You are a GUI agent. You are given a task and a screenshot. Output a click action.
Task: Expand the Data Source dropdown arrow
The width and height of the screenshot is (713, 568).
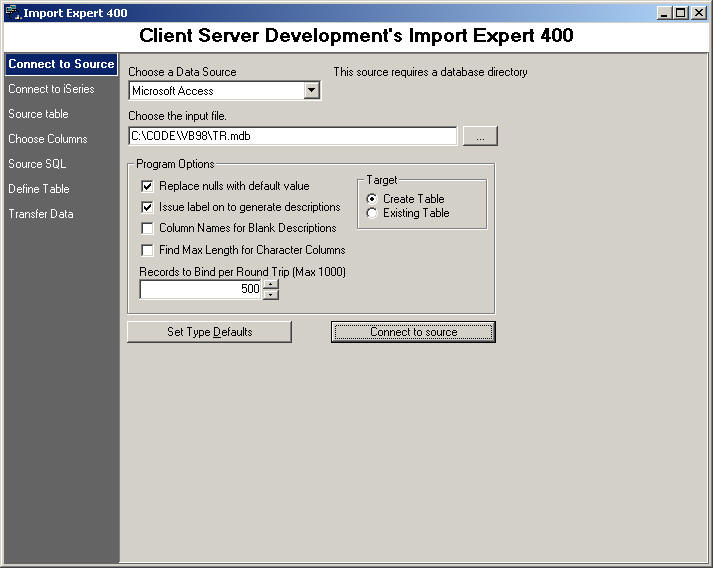coord(311,90)
